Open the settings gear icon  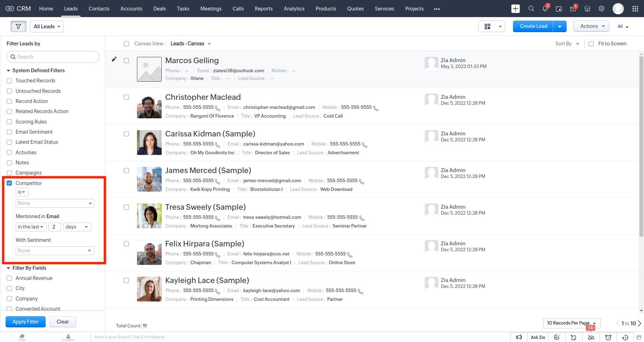tap(601, 9)
